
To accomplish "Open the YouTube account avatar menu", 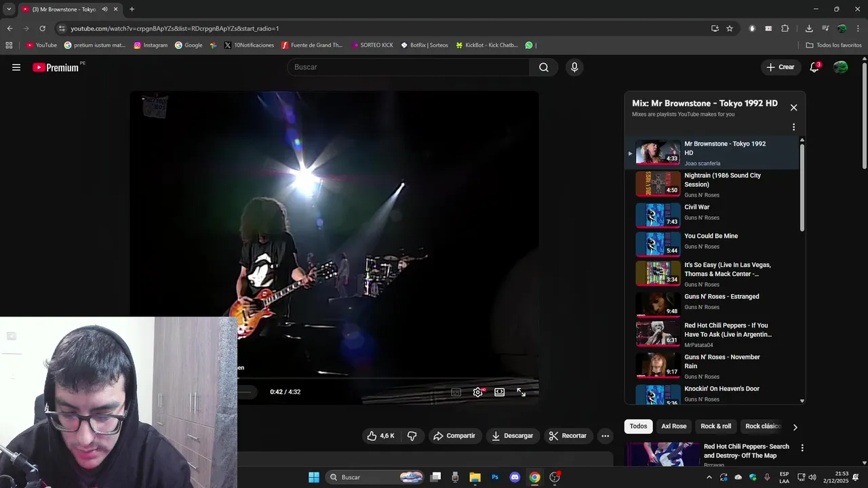I will coord(840,67).
